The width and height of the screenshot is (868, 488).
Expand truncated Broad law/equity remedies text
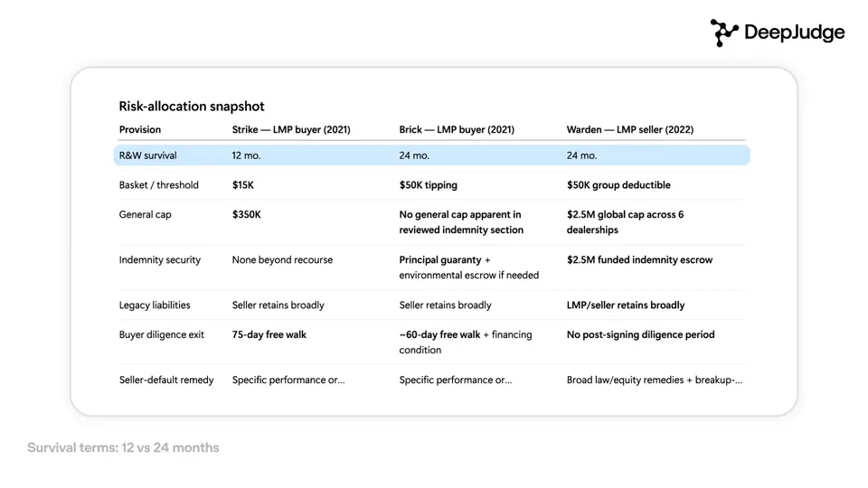pyautogui.click(x=655, y=380)
